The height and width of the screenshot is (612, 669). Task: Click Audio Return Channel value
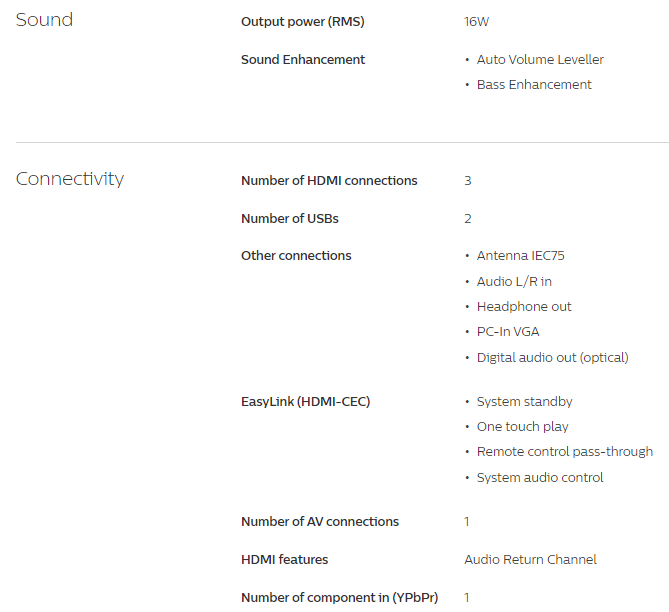point(530,560)
